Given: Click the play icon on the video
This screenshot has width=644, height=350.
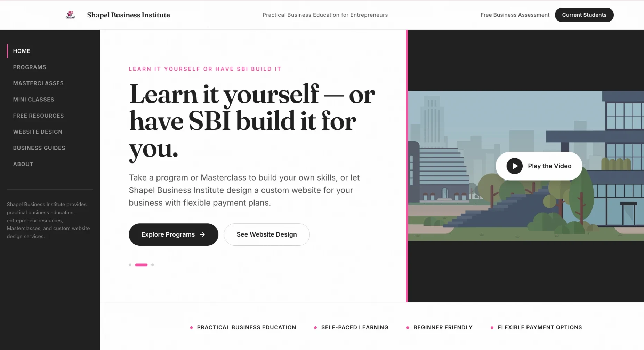Looking at the screenshot, I should point(514,166).
